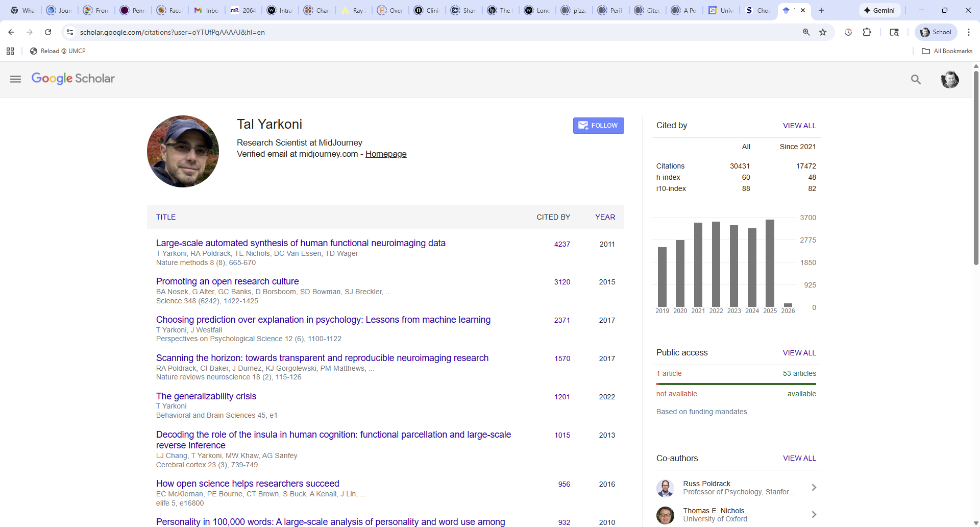Open the All Bookmarks folder
The image size is (980, 527).
(x=947, y=51)
